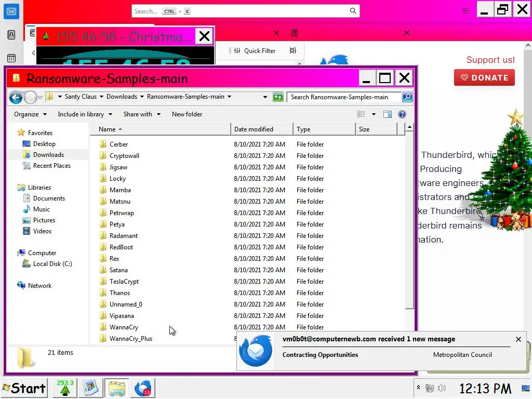Click the New folder button

187,114
